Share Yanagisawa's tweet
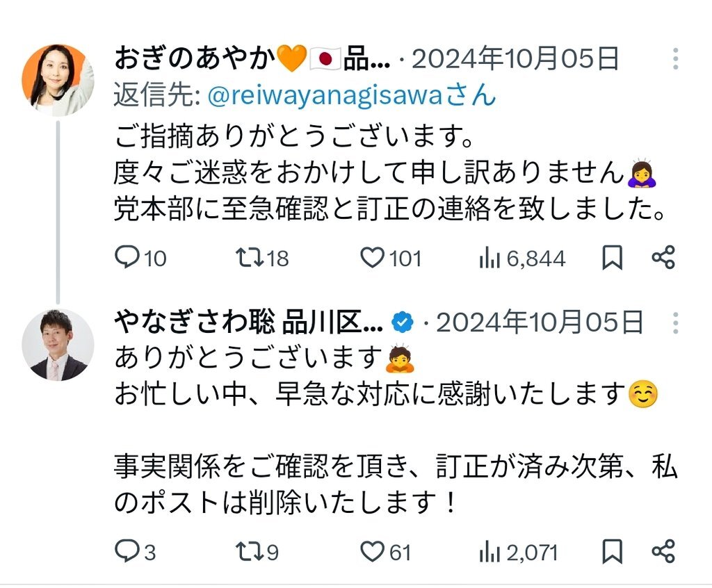Viewport: 712px width, 588px height. click(663, 551)
